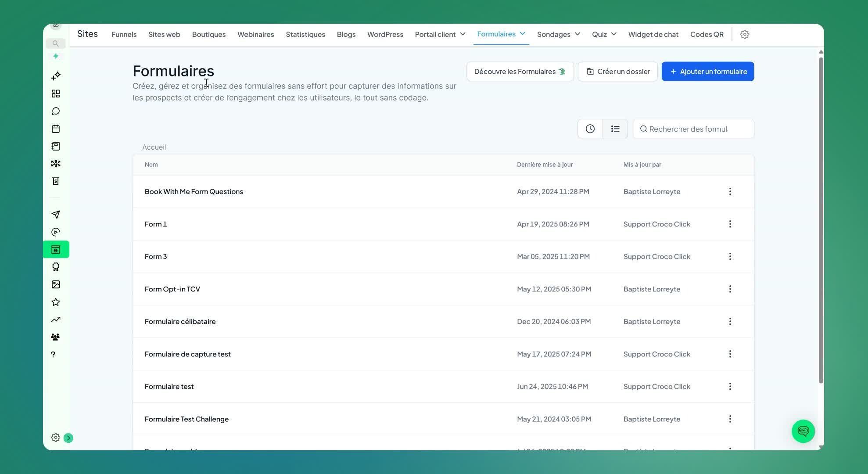Open the conversations chat bubble sidebar icon
This screenshot has height=474, width=868.
click(x=56, y=111)
